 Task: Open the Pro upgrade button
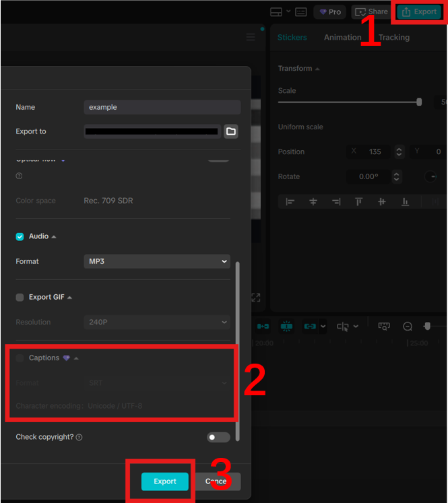330,12
